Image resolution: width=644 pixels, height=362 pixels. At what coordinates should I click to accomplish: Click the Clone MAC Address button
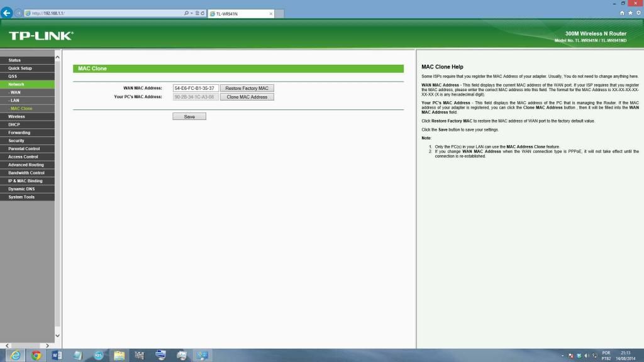coord(247,97)
